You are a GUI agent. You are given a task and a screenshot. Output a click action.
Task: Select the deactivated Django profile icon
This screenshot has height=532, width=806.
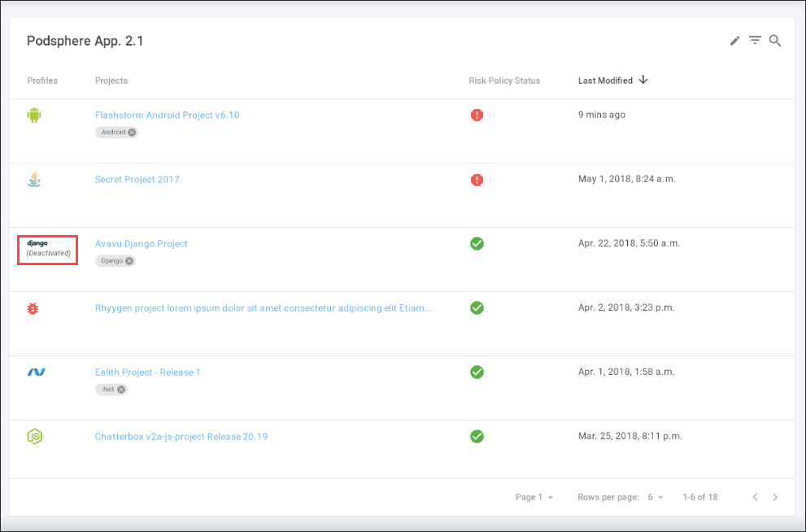pos(47,250)
